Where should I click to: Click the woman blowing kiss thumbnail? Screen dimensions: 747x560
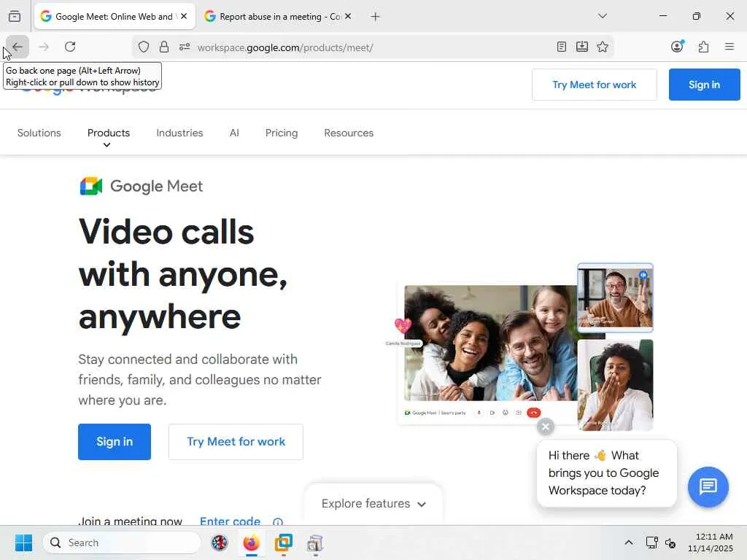tap(615, 385)
